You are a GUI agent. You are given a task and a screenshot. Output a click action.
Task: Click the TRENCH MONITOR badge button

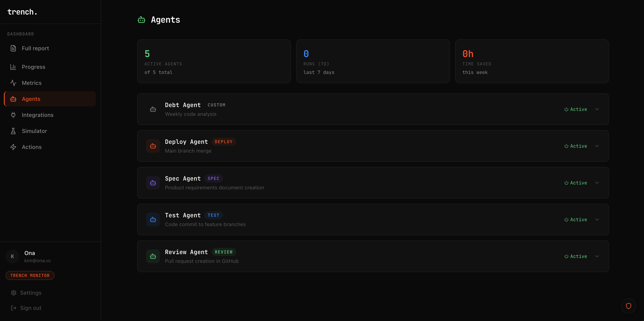point(30,275)
